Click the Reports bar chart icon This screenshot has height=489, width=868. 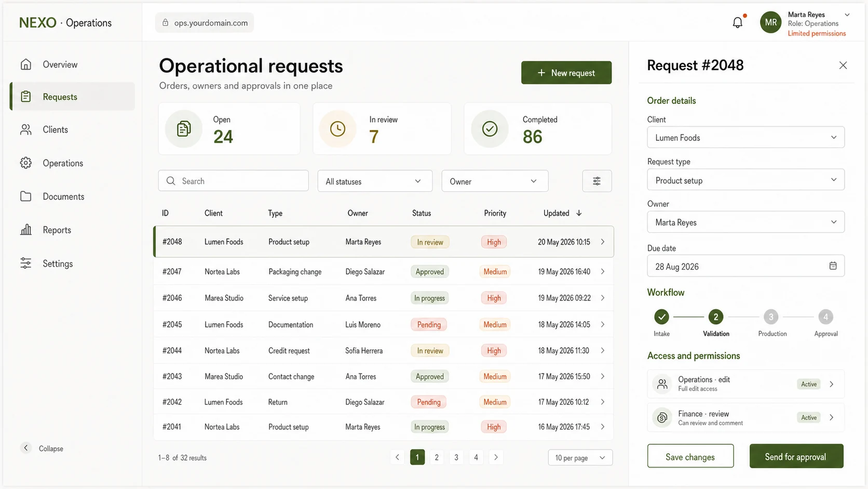click(x=26, y=230)
